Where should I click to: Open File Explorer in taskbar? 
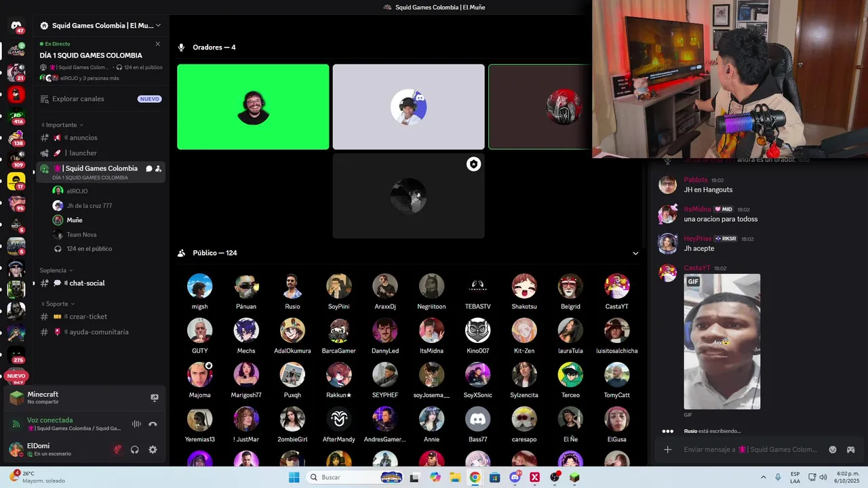click(x=455, y=477)
